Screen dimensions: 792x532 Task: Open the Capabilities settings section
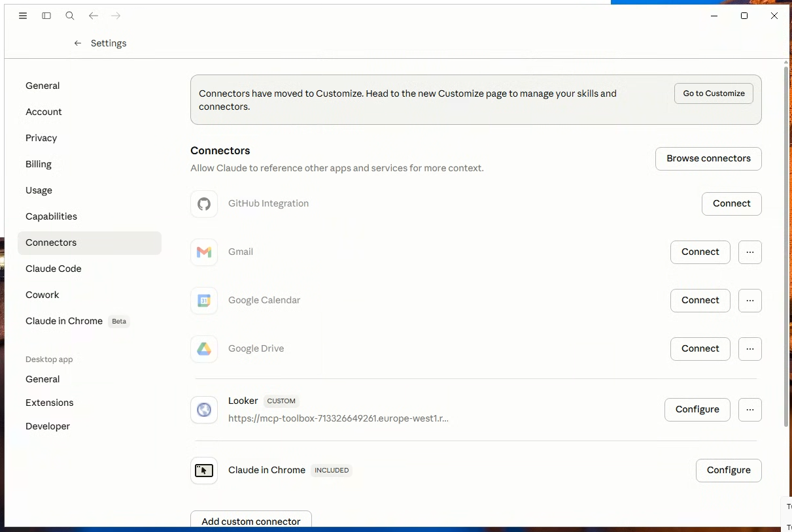pos(90,216)
